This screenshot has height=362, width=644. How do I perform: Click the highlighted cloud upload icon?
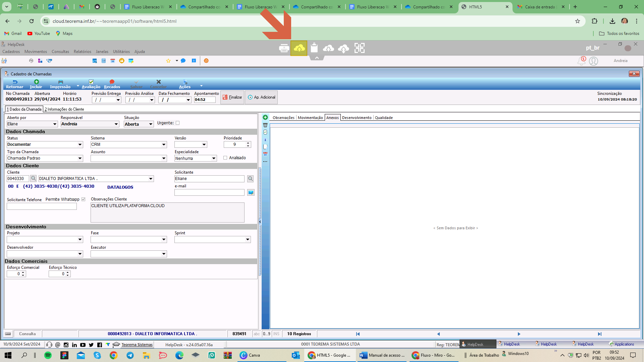click(299, 48)
